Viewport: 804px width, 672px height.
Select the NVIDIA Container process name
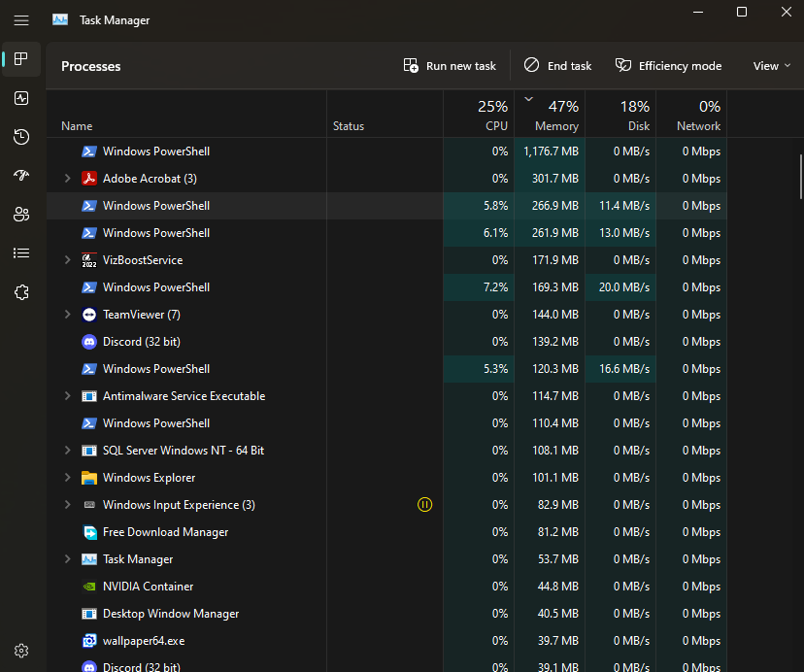tap(148, 587)
